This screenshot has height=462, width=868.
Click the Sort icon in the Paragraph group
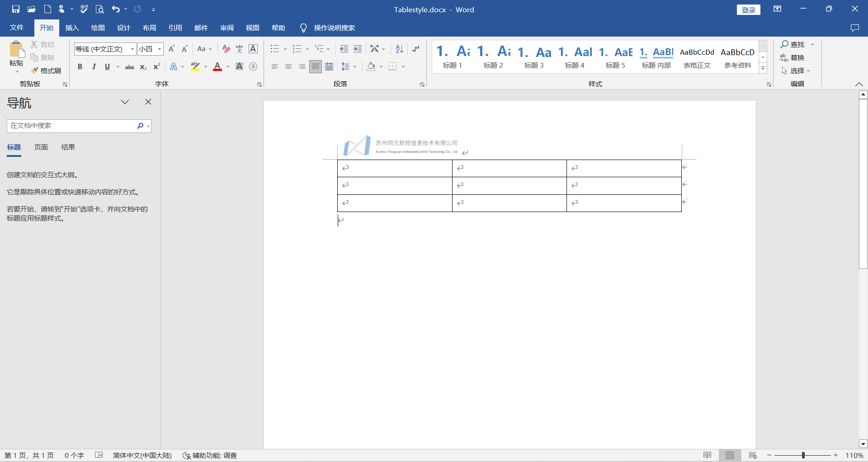(x=399, y=49)
